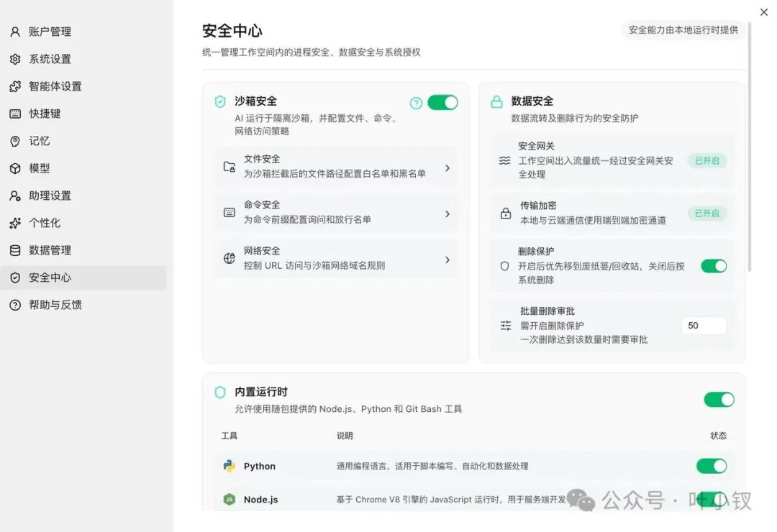Image resolution: width=777 pixels, height=532 pixels.
Task: Expand the 文件安全 row chevron
Action: tap(447, 168)
